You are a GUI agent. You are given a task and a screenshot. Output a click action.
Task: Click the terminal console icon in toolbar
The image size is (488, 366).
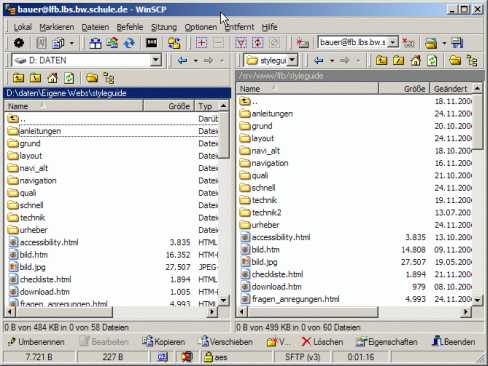pyautogui.click(x=152, y=43)
